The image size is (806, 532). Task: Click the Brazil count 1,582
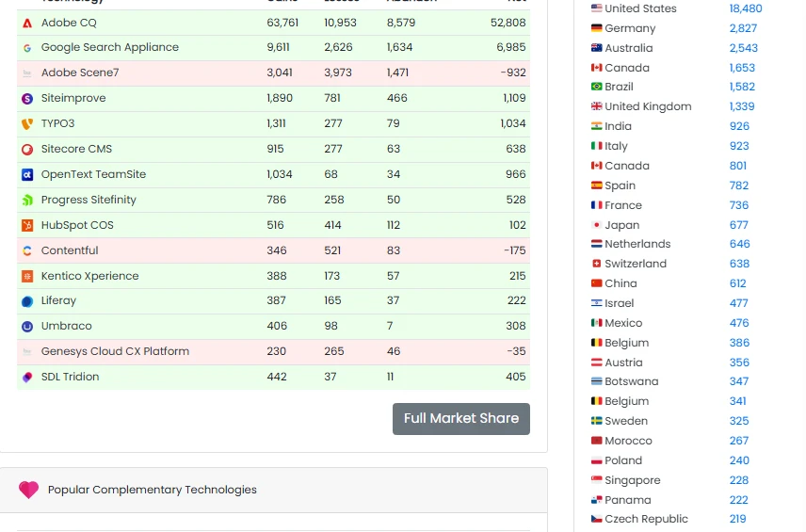[x=742, y=87]
